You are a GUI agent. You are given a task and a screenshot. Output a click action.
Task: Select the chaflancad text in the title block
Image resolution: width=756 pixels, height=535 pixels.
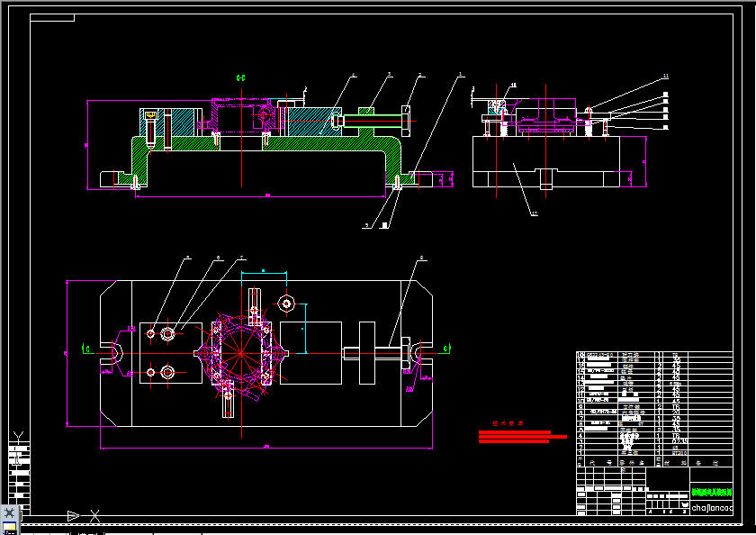pyautogui.click(x=712, y=507)
